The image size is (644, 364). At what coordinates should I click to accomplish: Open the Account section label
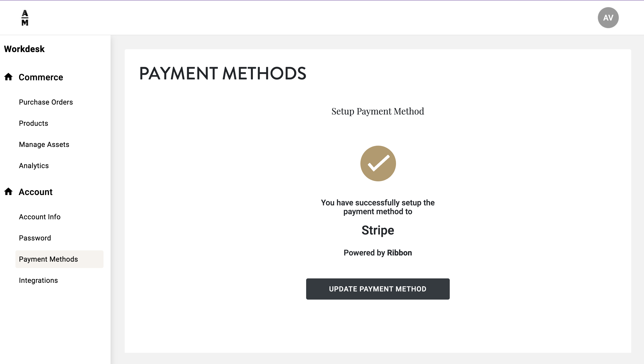coord(35,192)
